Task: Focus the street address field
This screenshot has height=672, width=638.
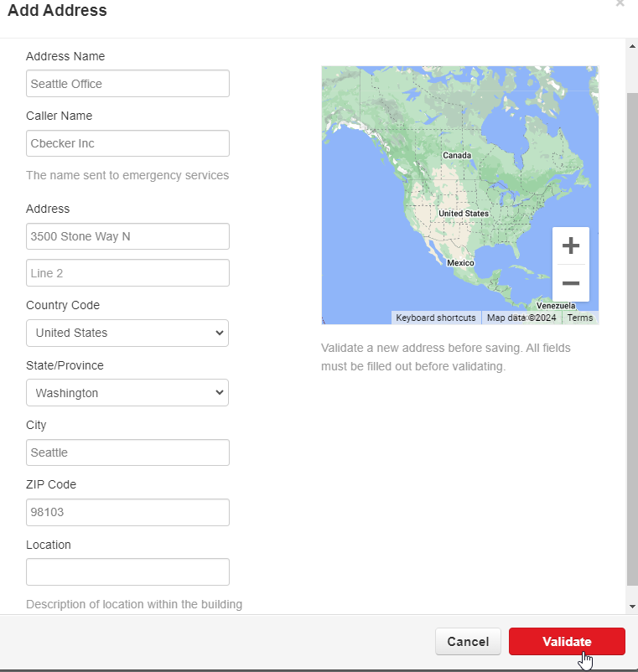Action: click(127, 236)
